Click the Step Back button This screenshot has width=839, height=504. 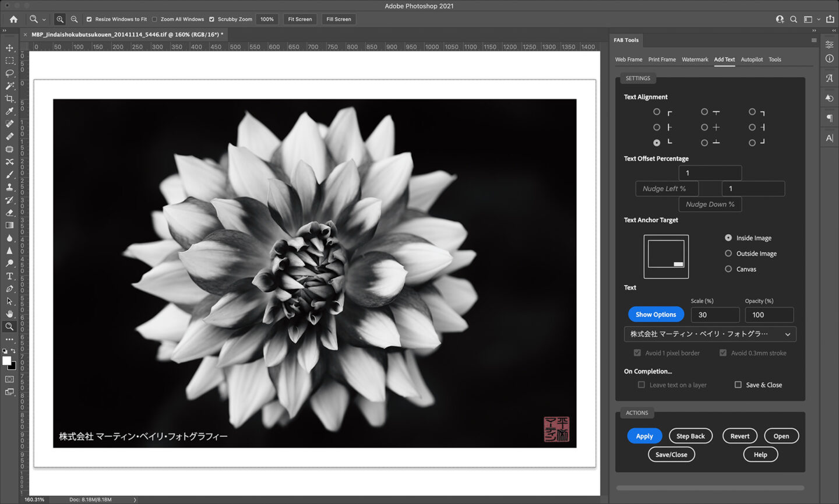[x=690, y=436]
